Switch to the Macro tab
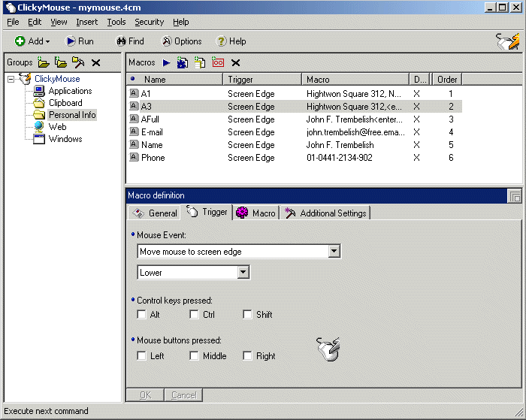 tap(256, 213)
